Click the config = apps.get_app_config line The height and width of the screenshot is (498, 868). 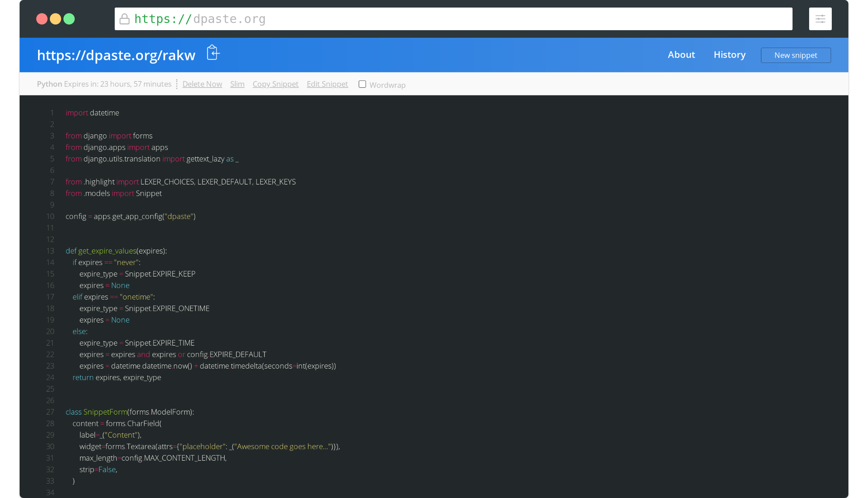[x=131, y=217]
